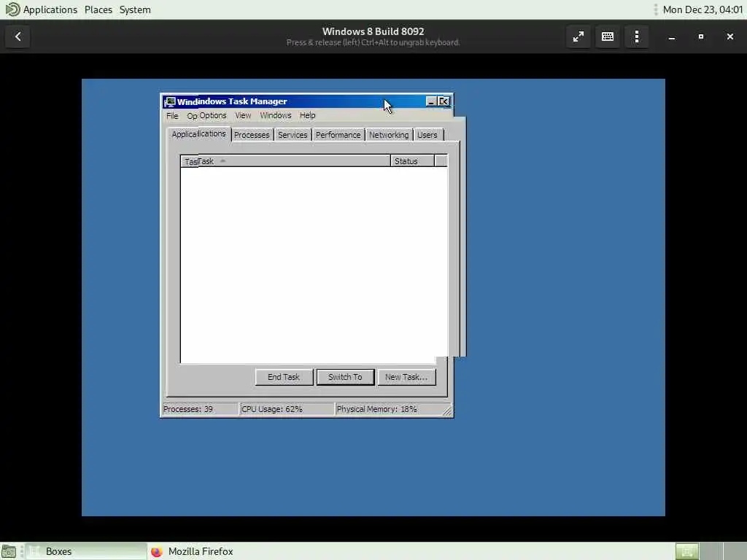Switch to the Users tab
The width and height of the screenshot is (747, 560).
(x=427, y=135)
